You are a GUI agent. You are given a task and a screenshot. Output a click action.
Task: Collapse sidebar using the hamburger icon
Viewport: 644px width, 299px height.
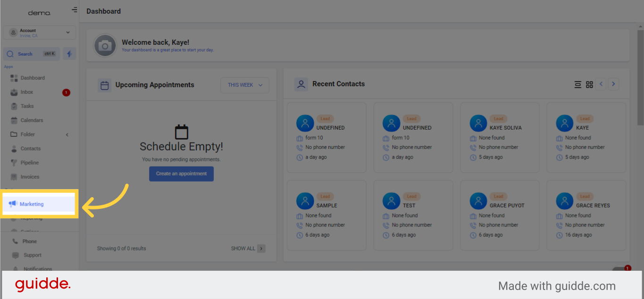(74, 10)
